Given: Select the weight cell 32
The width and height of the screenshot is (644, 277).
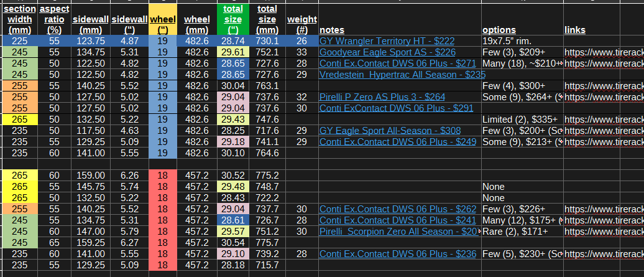Looking at the screenshot, I should 302,97.
